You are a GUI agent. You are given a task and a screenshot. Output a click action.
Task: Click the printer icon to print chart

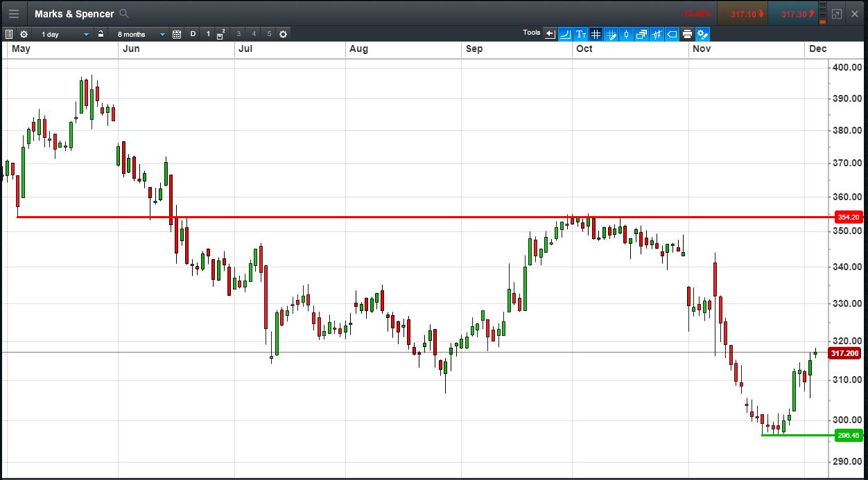tap(687, 34)
